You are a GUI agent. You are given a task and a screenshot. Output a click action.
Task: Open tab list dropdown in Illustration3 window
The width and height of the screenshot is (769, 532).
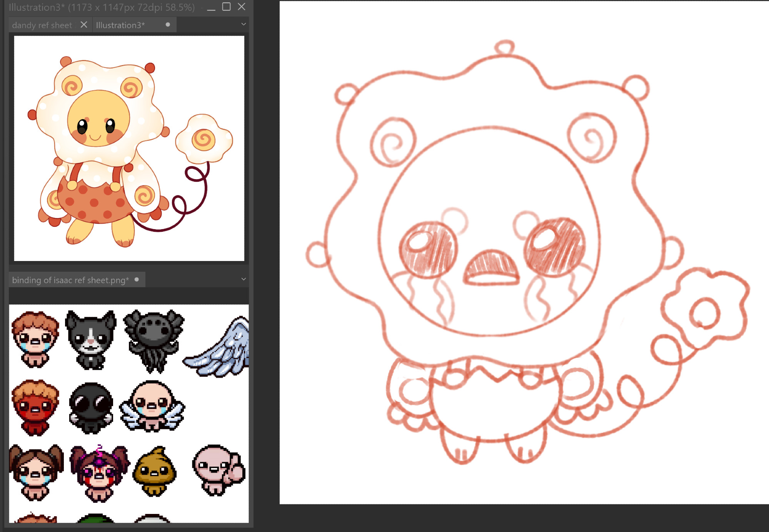point(244,24)
